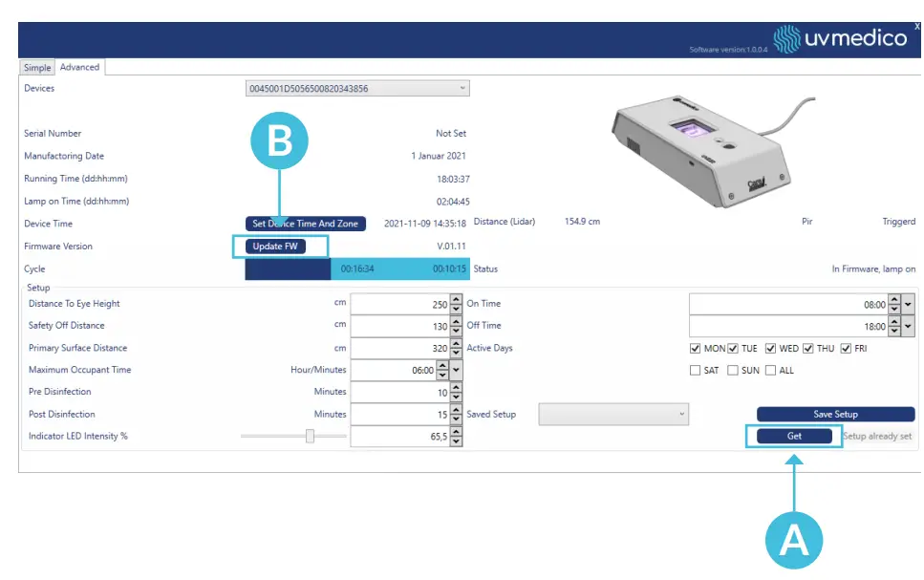Open the Saved Setup dropdown
The image size is (924, 580).
tap(613, 415)
